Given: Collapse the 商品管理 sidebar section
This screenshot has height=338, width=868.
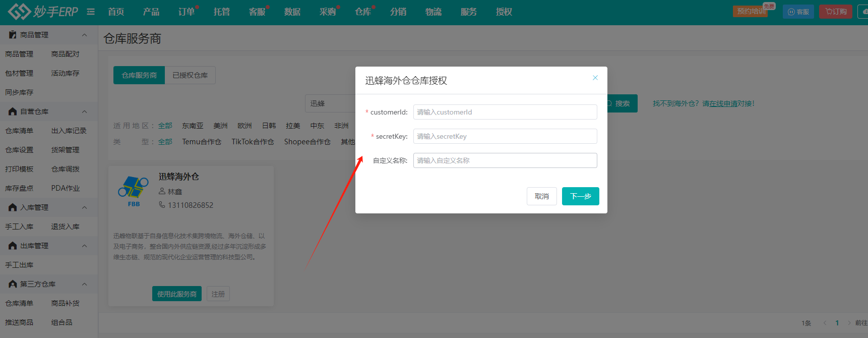Looking at the screenshot, I should pyautogui.click(x=85, y=35).
